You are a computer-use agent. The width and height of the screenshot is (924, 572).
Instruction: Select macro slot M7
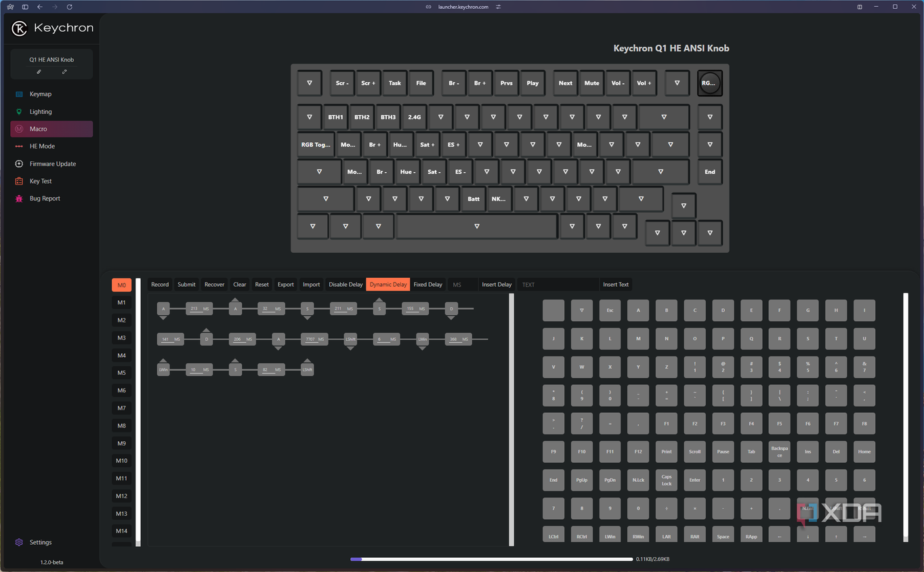coord(121,408)
